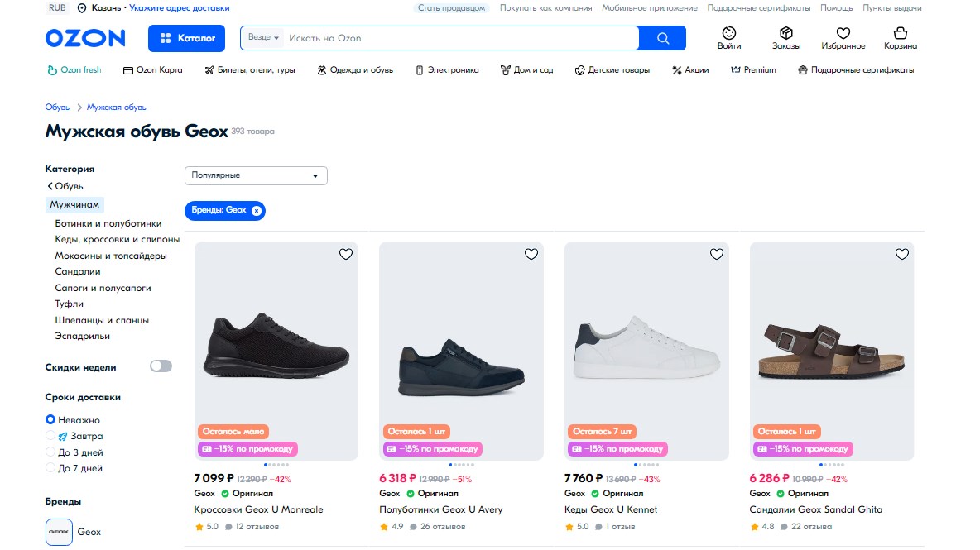
Task: Open the Сандалии Geox Sandal Ghita title
Action: coord(815,509)
